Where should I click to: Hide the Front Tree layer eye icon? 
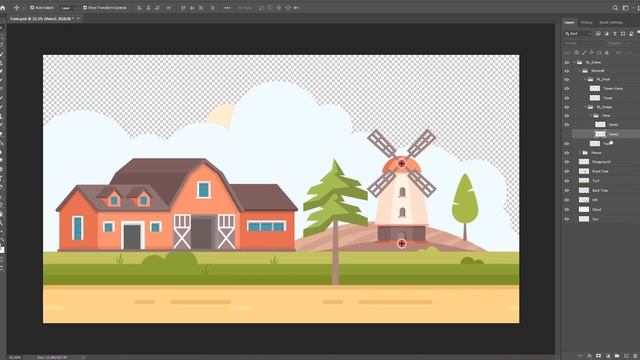point(567,171)
